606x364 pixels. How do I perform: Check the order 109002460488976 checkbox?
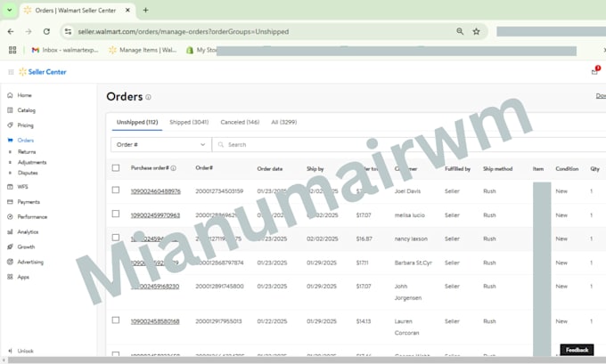coord(116,190)
